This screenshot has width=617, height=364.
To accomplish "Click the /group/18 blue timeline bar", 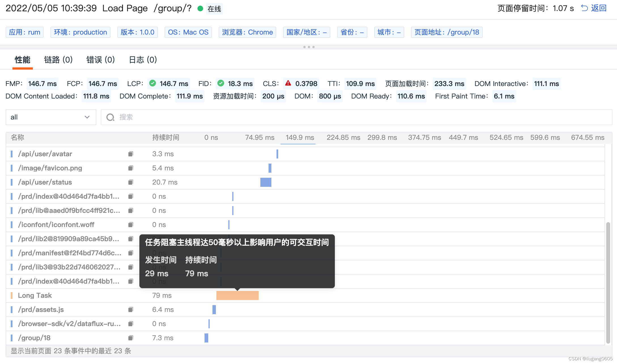I will pyautogui.click(x=207, y=338).
